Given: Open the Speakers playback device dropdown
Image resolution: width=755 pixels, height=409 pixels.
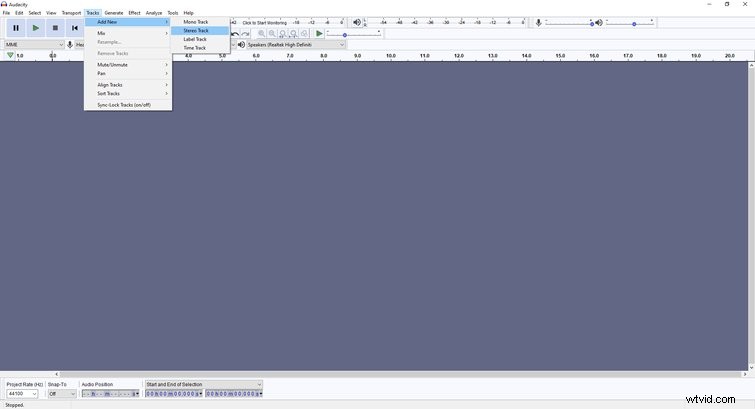Looking at the screenshot, I should pyautogui.click(x=296, y=44).
